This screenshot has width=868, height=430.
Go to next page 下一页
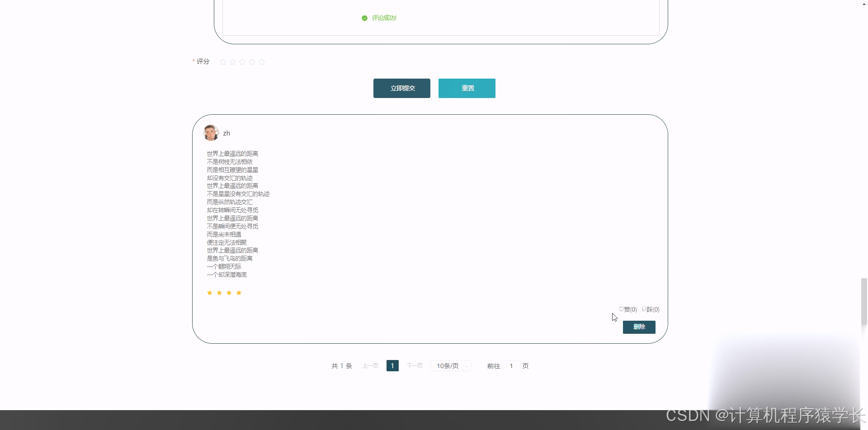[x=415, y=366]
